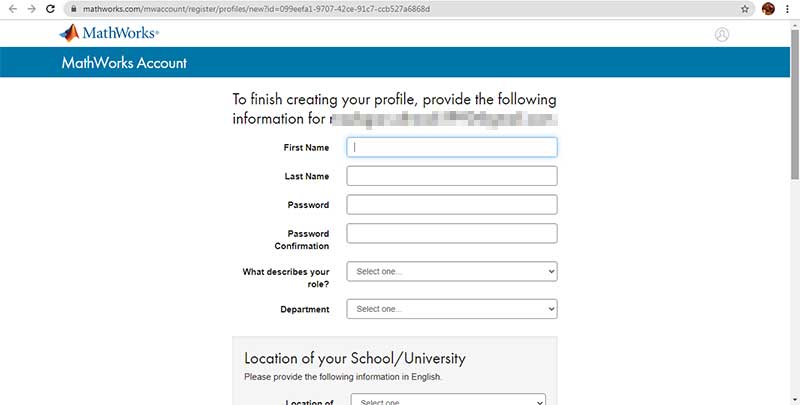800x405 pixels.
Task: Click into the Password field
Action: (x=452, y=205)
